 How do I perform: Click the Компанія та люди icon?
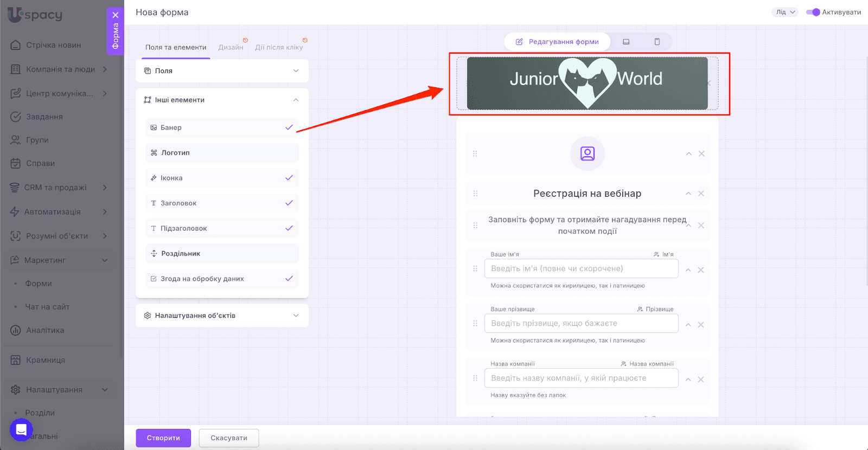click(x=16, y=69)
